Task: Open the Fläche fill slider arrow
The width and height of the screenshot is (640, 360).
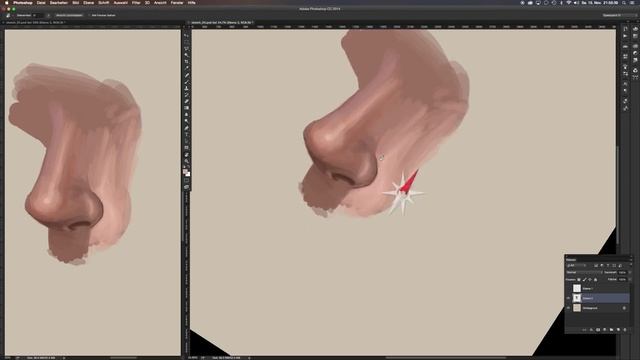Action: point(630,280)
